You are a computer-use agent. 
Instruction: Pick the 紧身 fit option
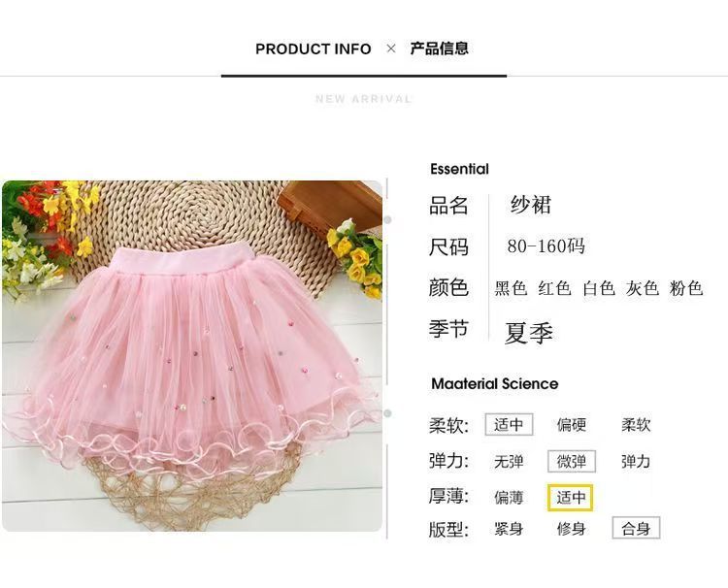click(509, 529)
